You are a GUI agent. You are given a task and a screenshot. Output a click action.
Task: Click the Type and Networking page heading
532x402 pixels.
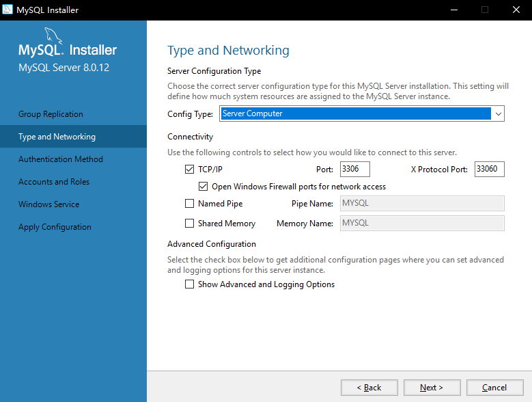pos(228,51)
